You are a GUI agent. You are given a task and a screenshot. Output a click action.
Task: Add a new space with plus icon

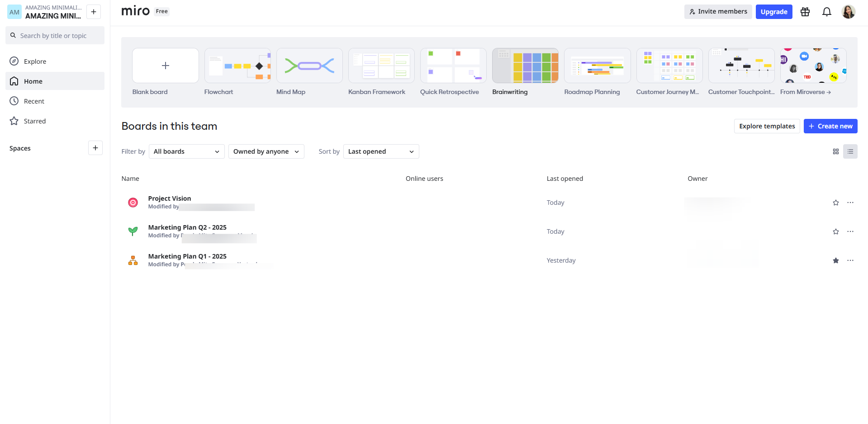click(95, 148)
